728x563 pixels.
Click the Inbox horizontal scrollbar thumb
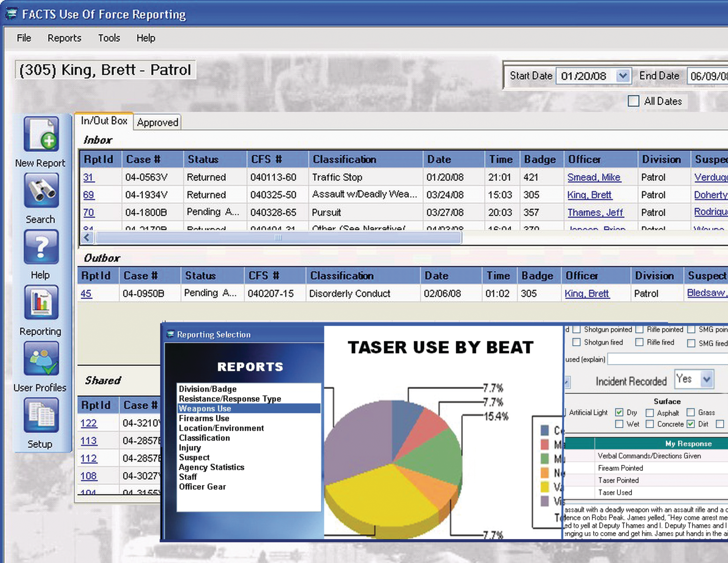pyautogui.click(x=278, y=237)
